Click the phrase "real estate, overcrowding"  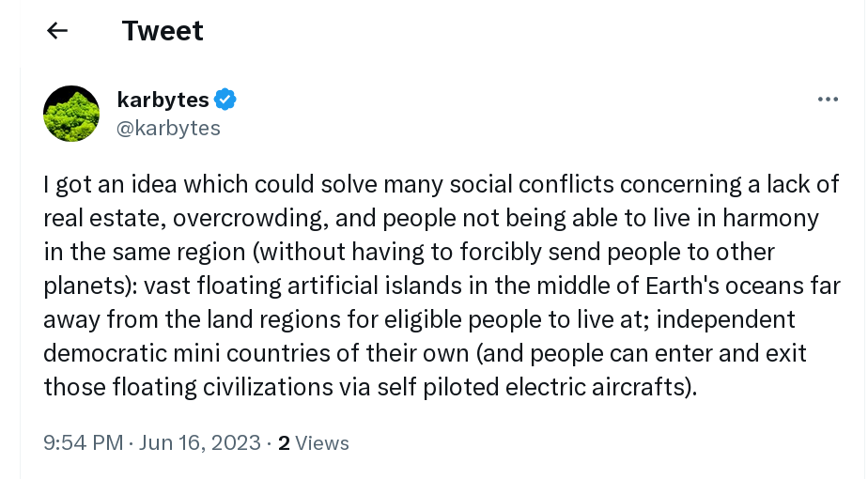182,218
